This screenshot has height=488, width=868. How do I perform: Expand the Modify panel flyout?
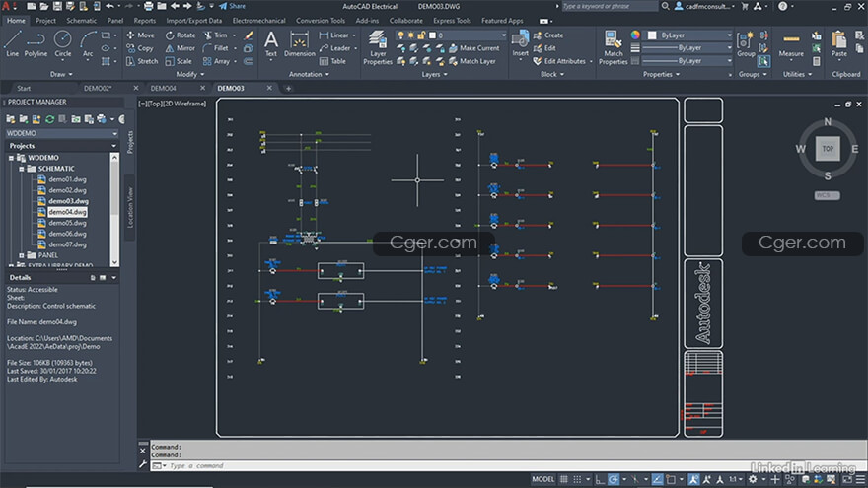tap(189, 74)
